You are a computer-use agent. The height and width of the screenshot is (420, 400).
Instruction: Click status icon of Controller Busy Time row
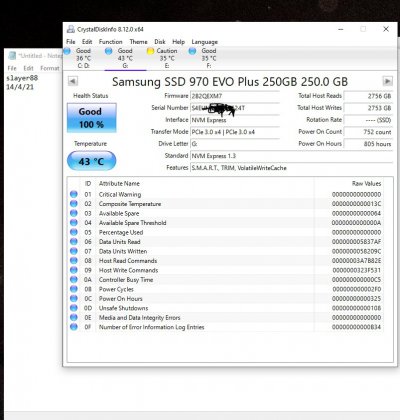[74, 280]
